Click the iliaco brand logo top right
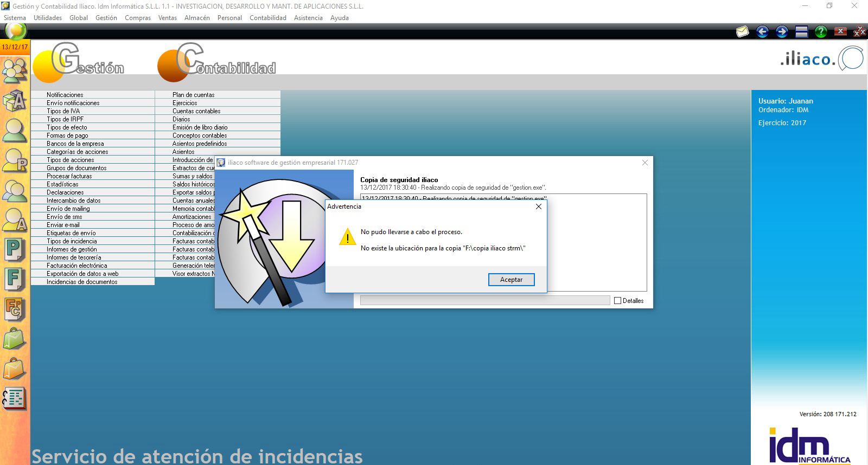868x465 pixels. 821,59
